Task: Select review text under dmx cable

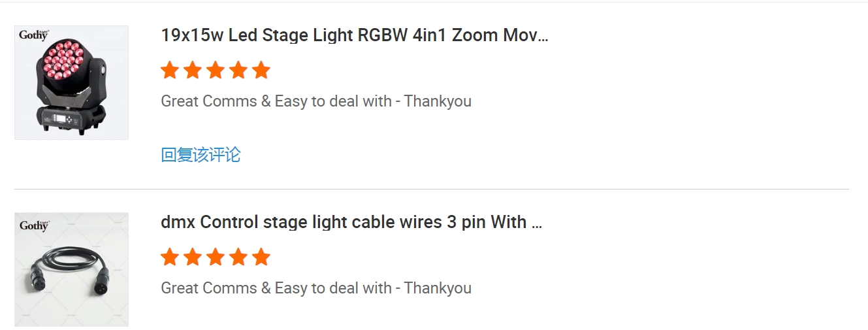Action: 316,288
